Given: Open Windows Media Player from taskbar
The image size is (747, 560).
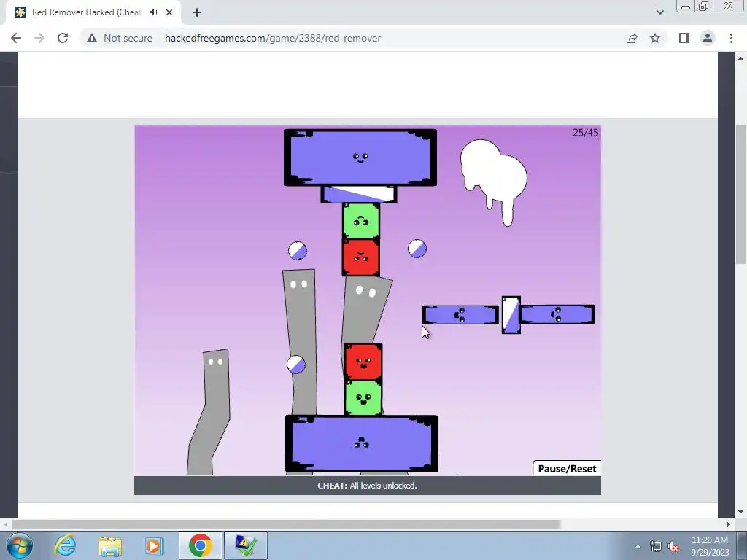Looking at the screenshot, I should 154,545.
